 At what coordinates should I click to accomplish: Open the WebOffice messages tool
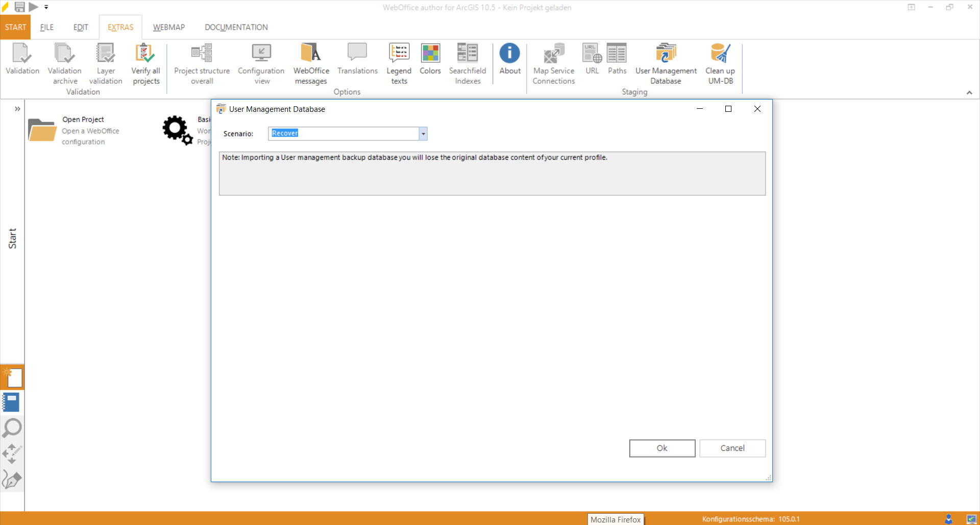(310, 61)
